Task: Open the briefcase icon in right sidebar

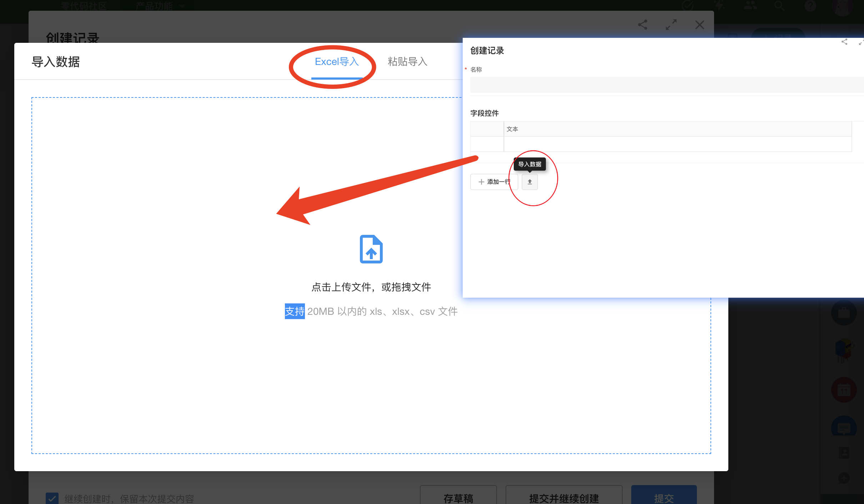Action: tap(844, 313)
